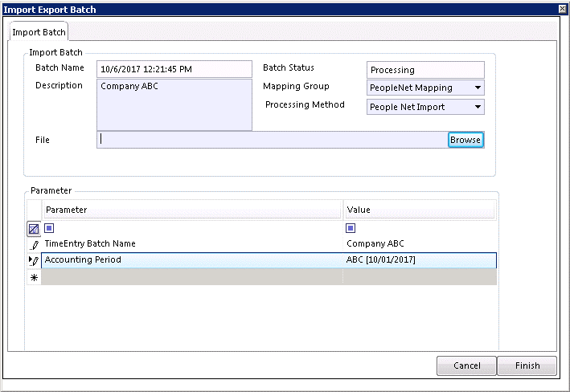Select the ABC [10/01/2017] value cell
Image resolution: width=570 pixels, height=392 pixels.
[420, 260]
